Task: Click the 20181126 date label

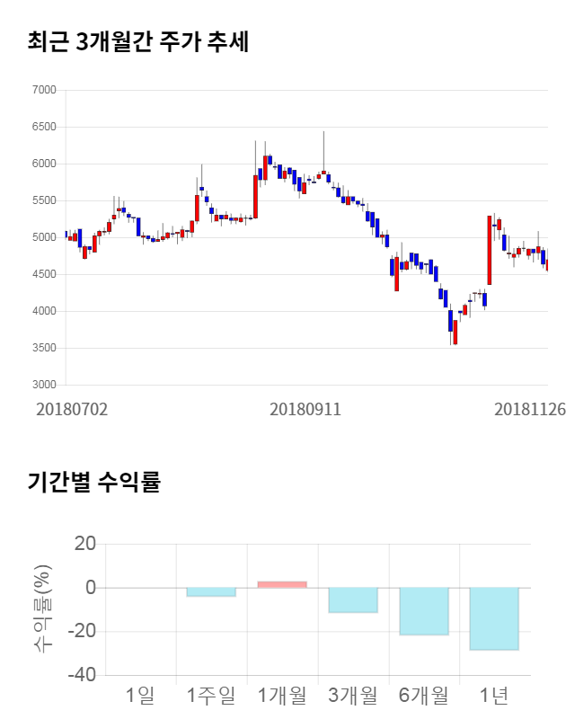Action: pos(530,409)
